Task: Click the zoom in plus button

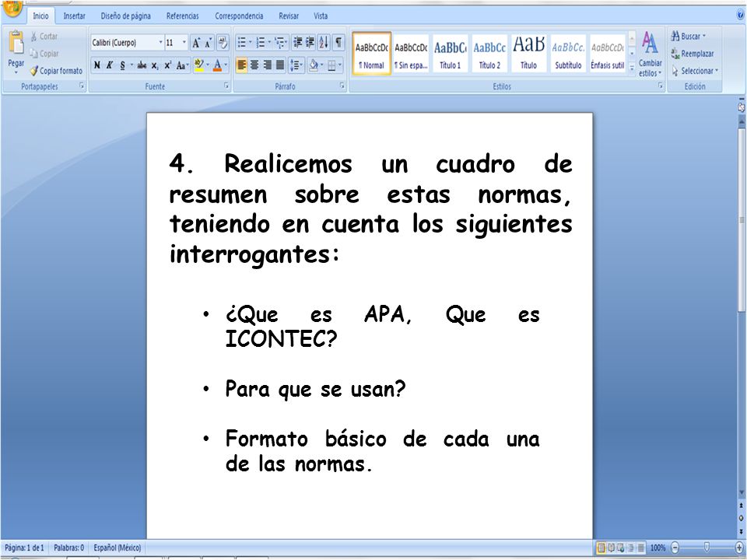Action: click(739, 548)
